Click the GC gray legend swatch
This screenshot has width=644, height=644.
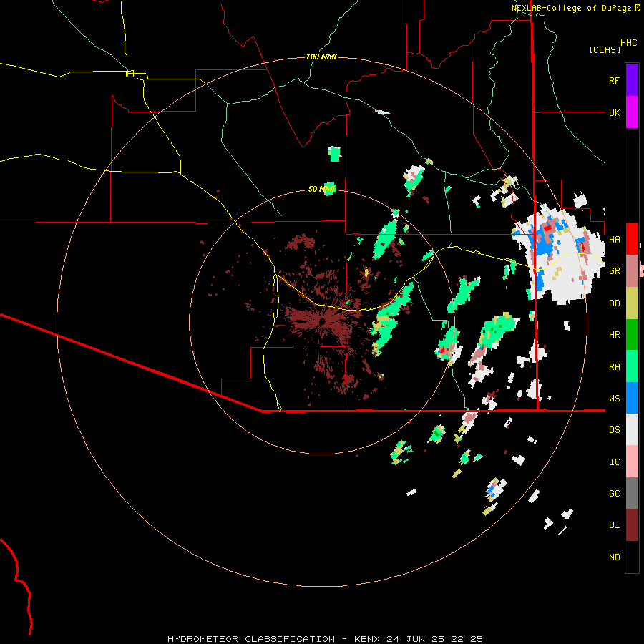(632, 493)
